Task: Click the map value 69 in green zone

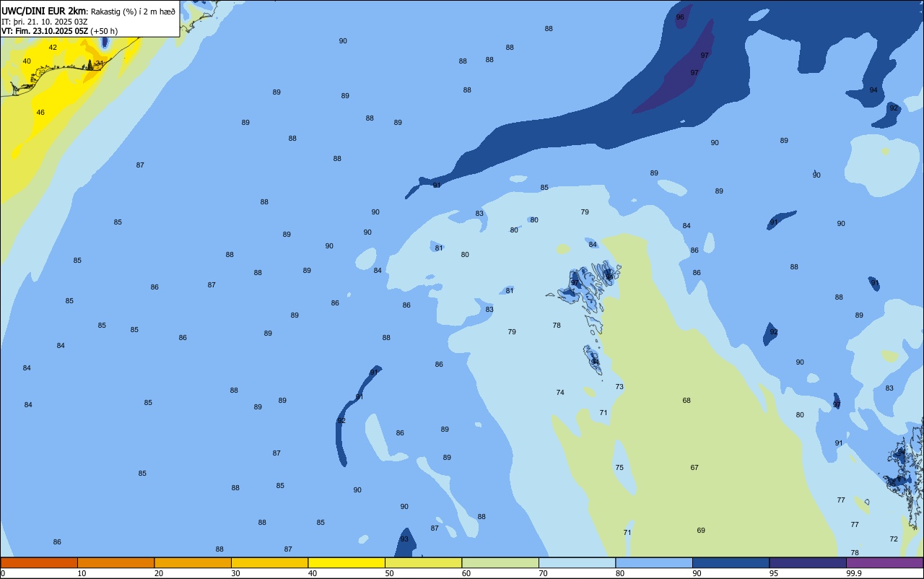Action: pos(701,531)
